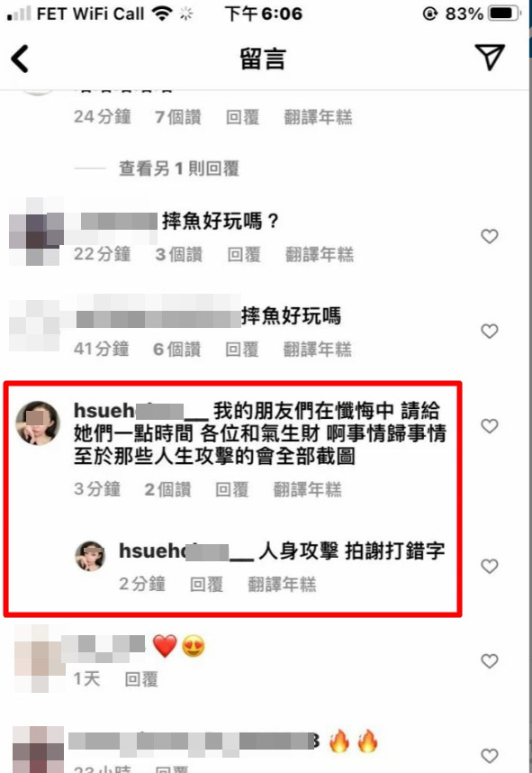View the 2個讚 likes on hsueh's comment

[x=167, y=489]
